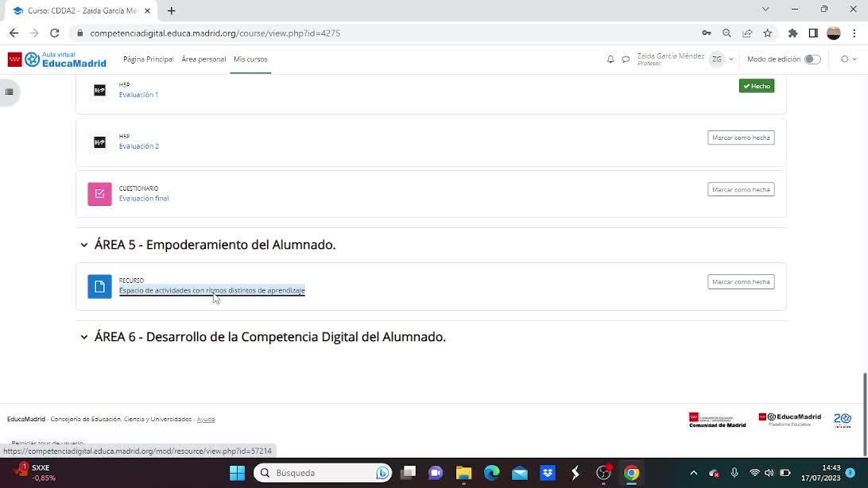The width and height of the screenshot is (868, 488).
Task: Click the Ayuda footer link
Action: click(x=206, y=420)
